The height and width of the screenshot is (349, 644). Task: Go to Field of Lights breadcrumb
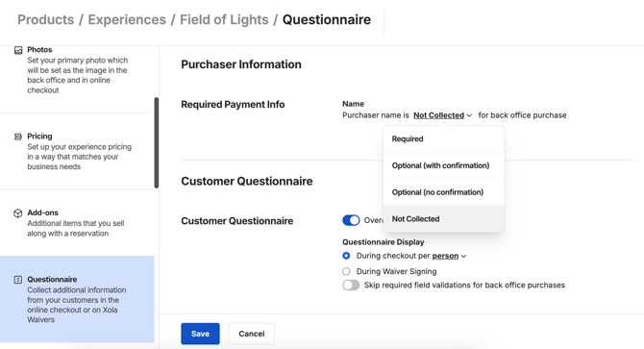(224, 19)
